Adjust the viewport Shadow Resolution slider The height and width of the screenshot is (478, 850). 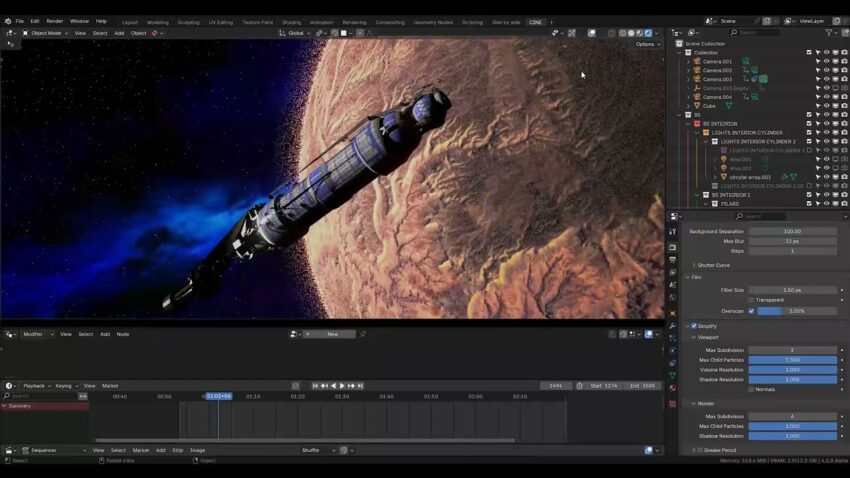click(793, 379)
